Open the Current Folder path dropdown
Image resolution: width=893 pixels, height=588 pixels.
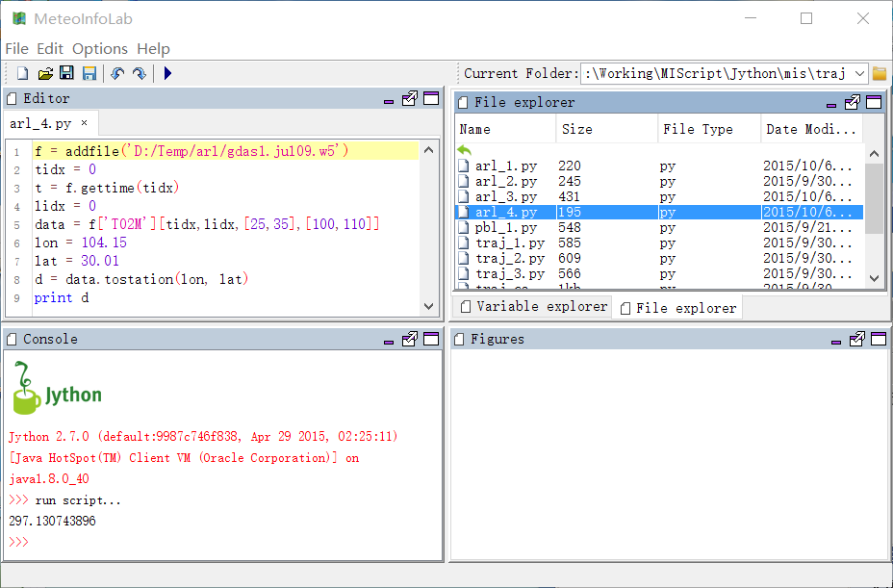point(859,73)
